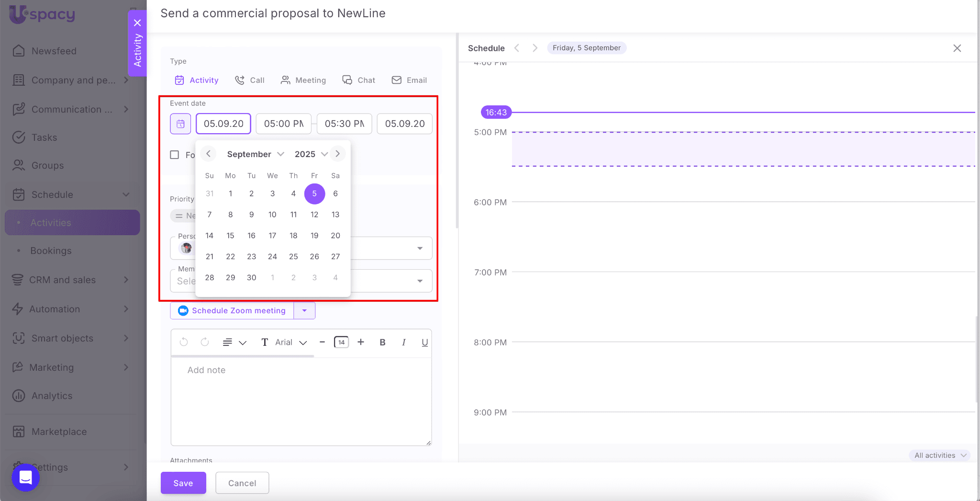Toggle underline formatting in the note editor
Image resolution: width=980 pixels, height=501 pixels.
tap(424, 342)
